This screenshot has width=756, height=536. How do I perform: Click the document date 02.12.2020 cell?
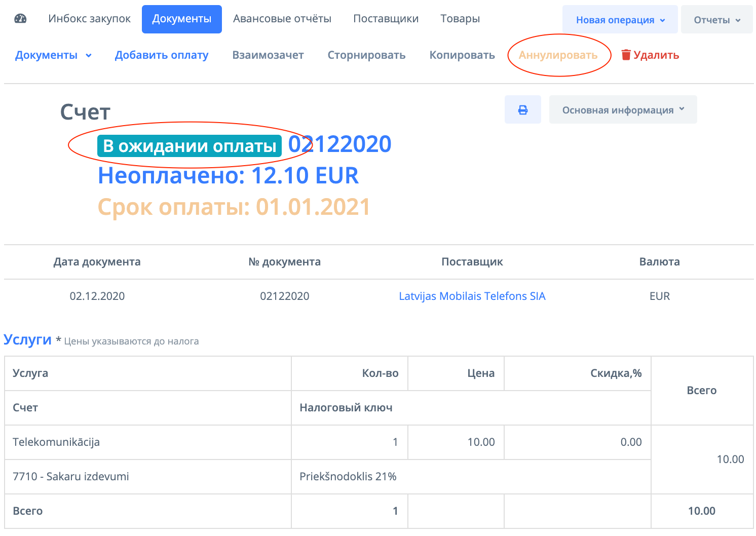point(97,296)
